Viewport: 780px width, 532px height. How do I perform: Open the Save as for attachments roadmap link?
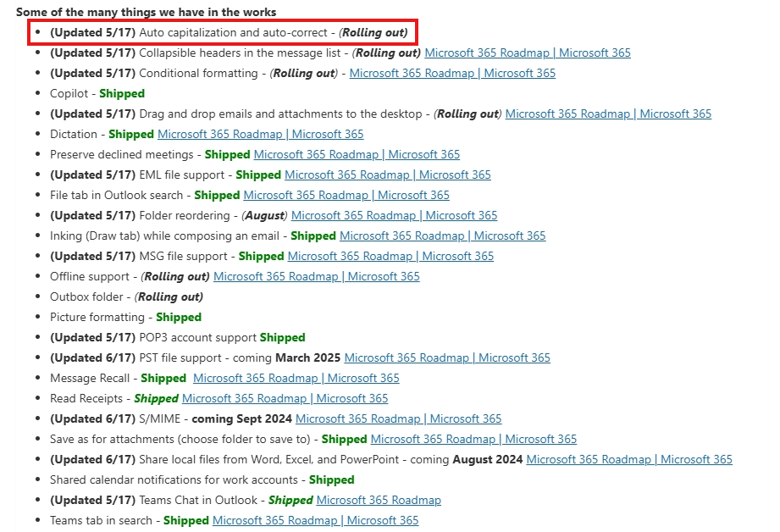coord(473,439)
